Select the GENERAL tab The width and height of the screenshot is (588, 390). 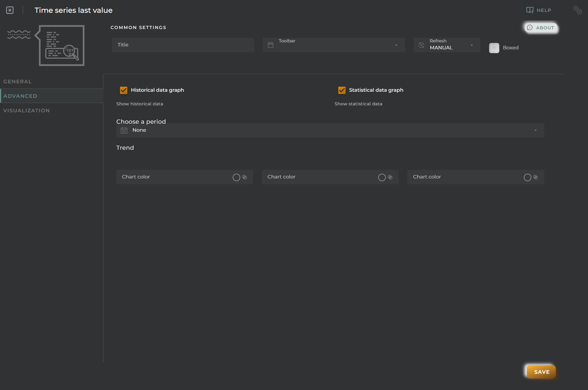(x=17, y=81)
